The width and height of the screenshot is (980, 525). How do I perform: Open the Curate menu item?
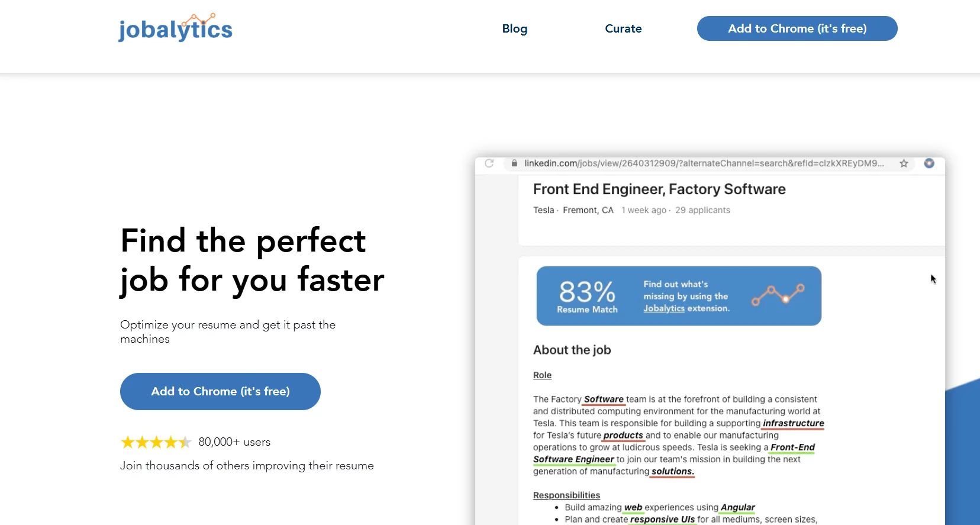[623, 28]
